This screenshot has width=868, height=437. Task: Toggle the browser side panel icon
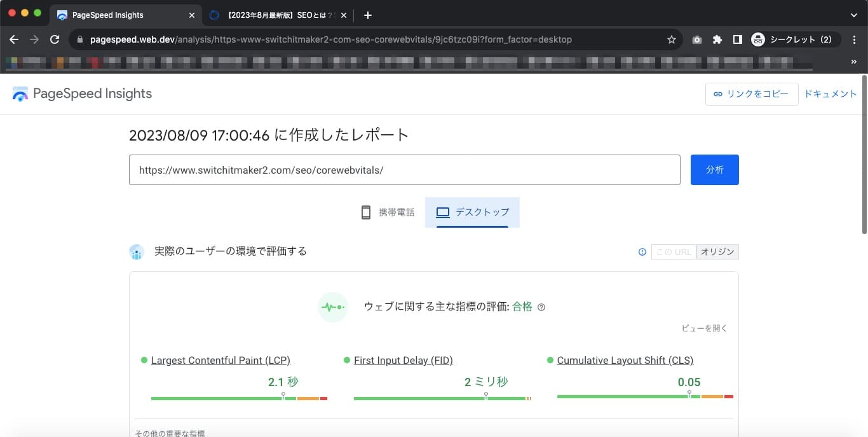737,39
